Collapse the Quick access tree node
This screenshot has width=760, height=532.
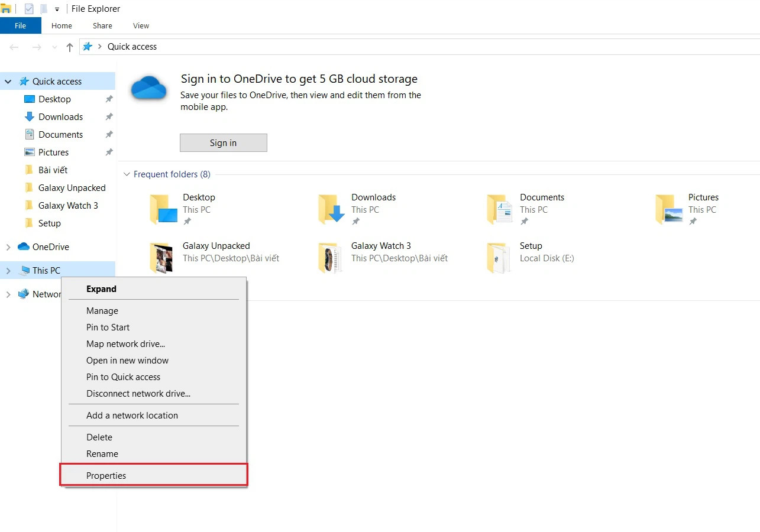(x=8, y=82)
